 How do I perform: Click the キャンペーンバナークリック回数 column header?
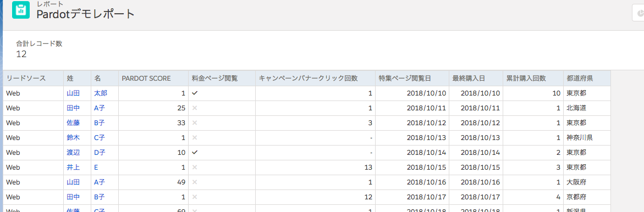[315, 78]
